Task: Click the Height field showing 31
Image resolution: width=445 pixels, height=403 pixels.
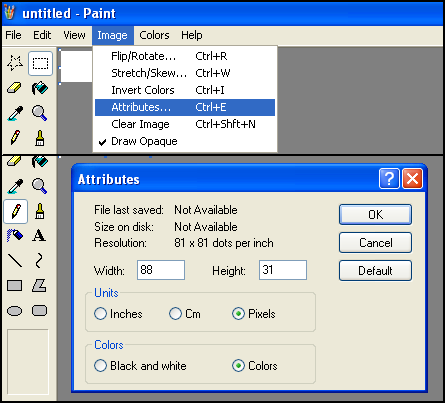Action: tap(283, 270)
